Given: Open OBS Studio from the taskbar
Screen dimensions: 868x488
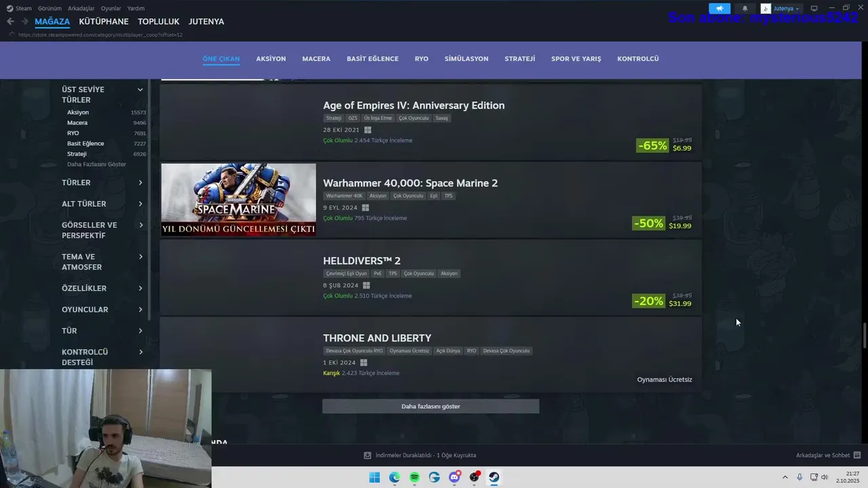Looking at the screenshot, I should [x=475, y=477].
